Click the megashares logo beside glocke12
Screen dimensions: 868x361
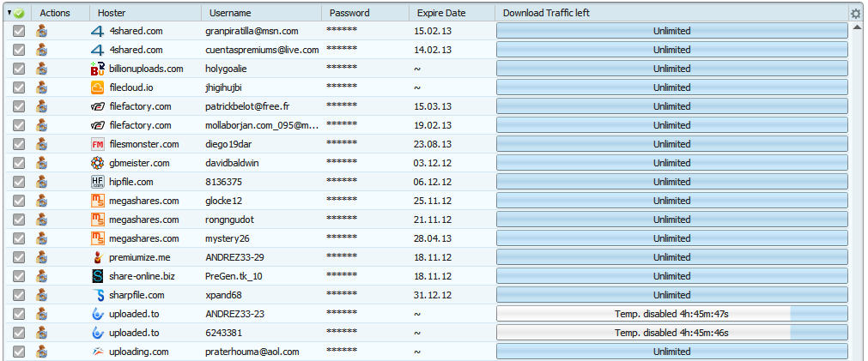point(97,201)
